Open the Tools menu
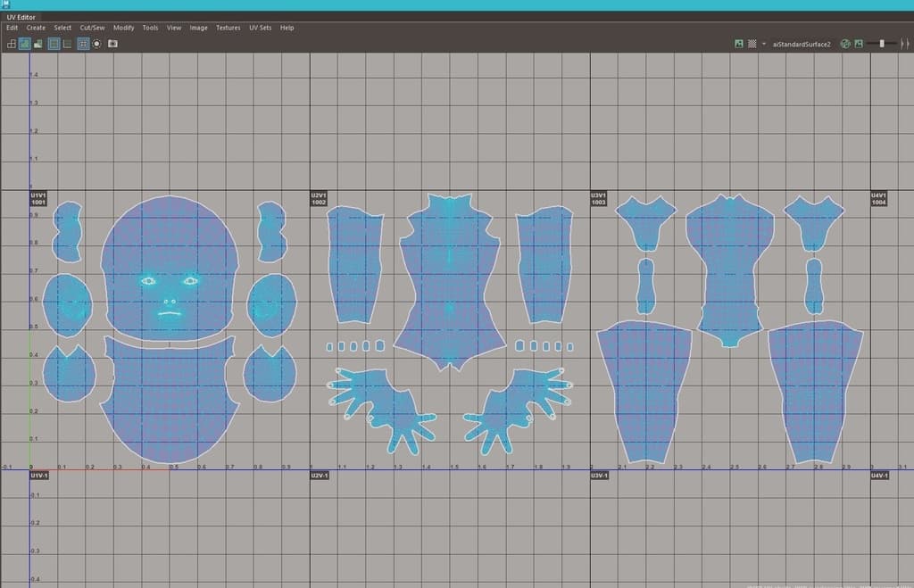The height and width of the screenshot is (588, 914). 150,28
